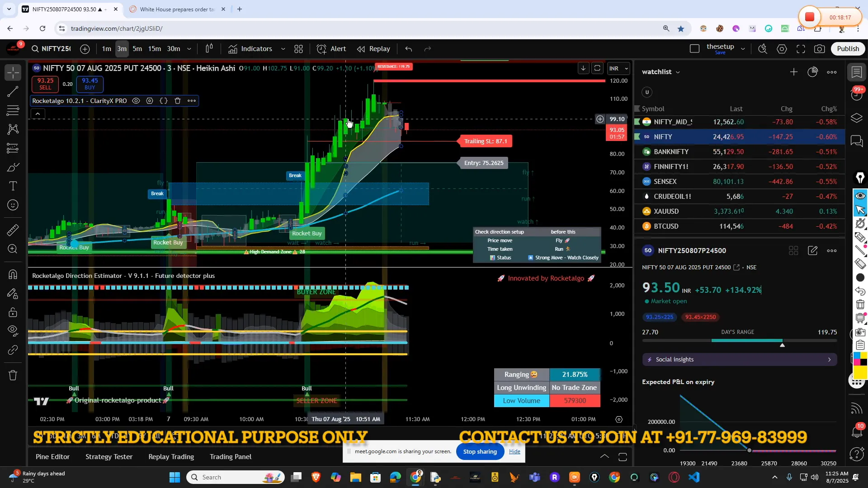Click the Windows Start button
The image size is (868, 488).
[x=175, y=477]
